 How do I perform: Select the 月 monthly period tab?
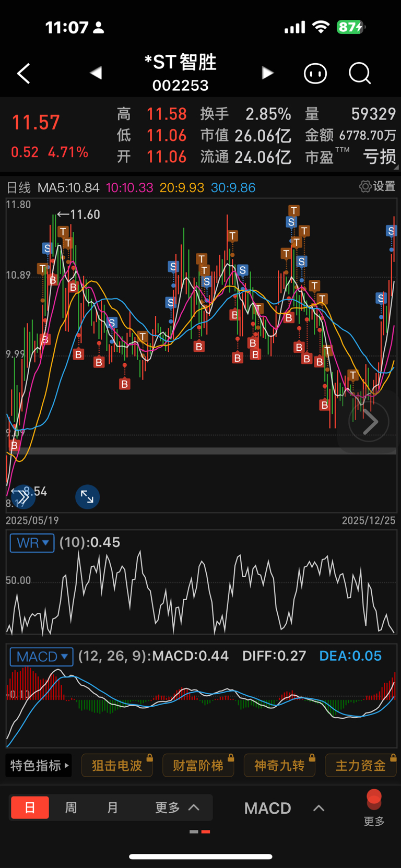112,807
